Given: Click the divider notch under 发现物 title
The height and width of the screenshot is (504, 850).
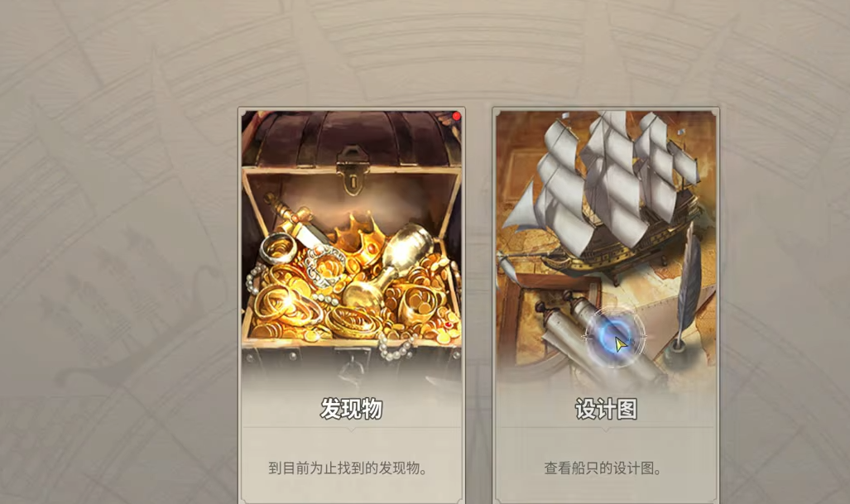Looking at the screenshot, I should pos(351,430).
